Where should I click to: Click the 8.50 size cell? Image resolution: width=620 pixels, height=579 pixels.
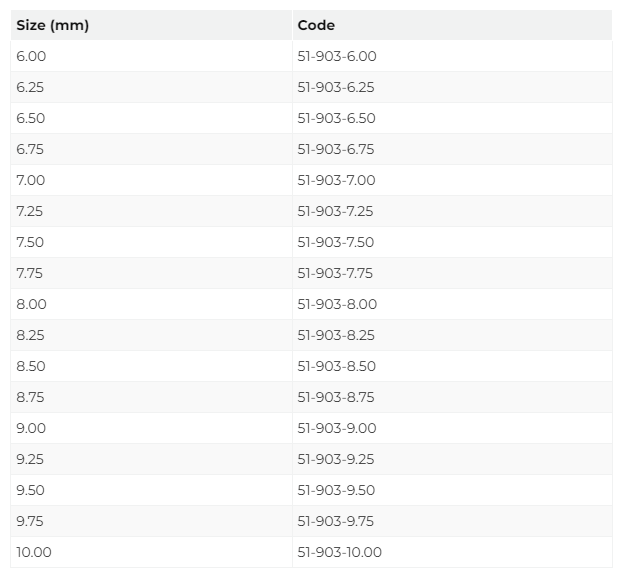coord(151,366)
